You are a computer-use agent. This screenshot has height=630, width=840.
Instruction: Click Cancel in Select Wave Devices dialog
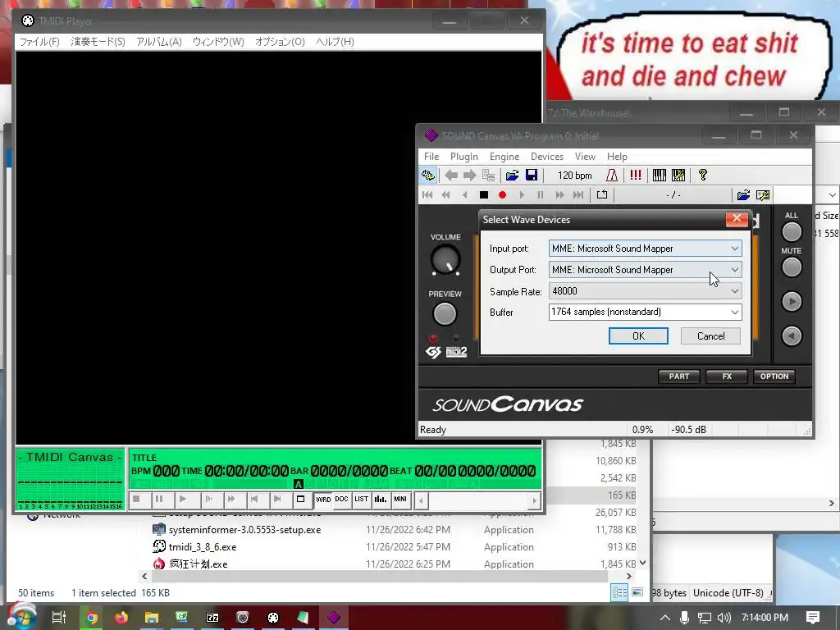pos(710,336)
